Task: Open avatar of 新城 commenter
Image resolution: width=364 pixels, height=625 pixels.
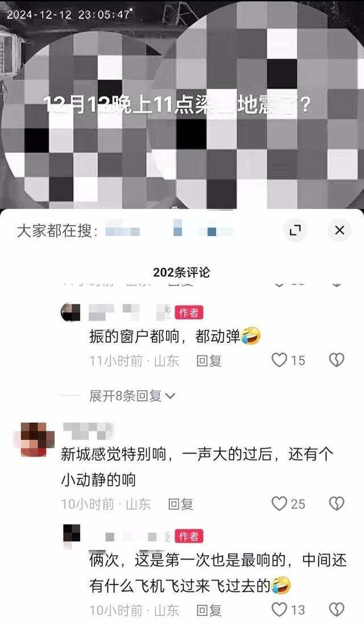Action: [x=34, y=439]
